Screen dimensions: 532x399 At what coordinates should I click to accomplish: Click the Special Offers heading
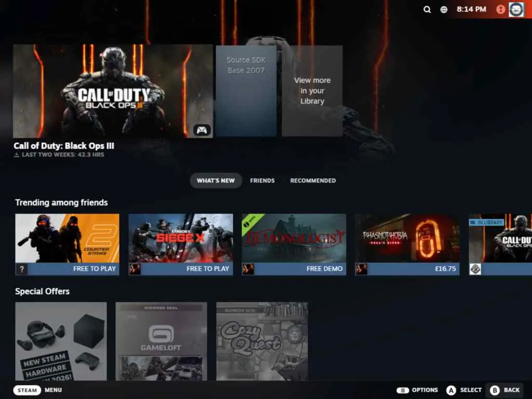click(43, 291)
